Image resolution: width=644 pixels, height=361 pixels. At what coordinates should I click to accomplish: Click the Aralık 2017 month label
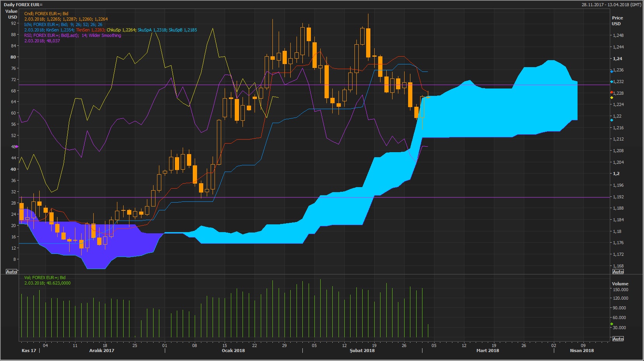click(x=102, y=351)
